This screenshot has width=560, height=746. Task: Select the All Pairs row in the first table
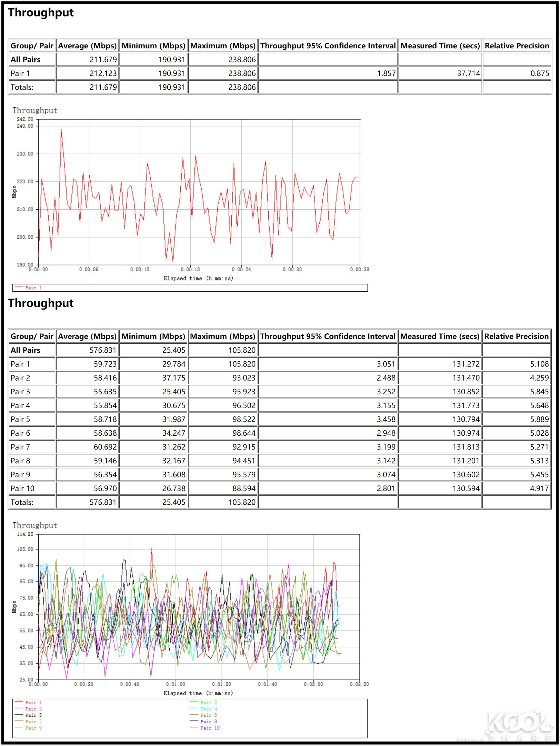tap(25, 59)
